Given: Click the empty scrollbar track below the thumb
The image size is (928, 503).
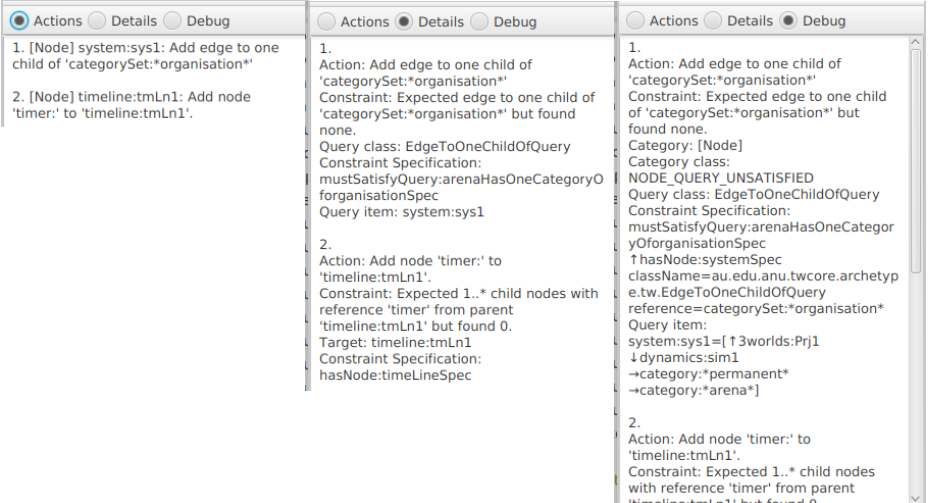Looking at the screenshot, I should pyautogui.click(x=916, y=382).
